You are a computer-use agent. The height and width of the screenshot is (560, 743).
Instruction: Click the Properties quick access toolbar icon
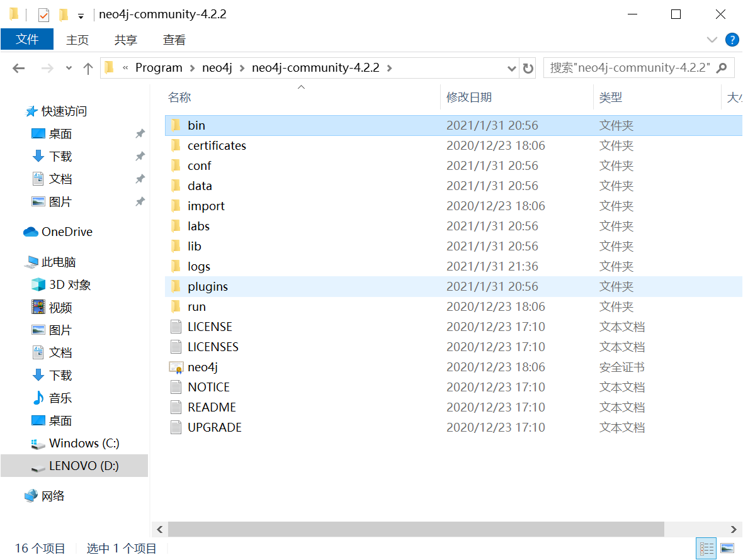click(x=43, y=15)
